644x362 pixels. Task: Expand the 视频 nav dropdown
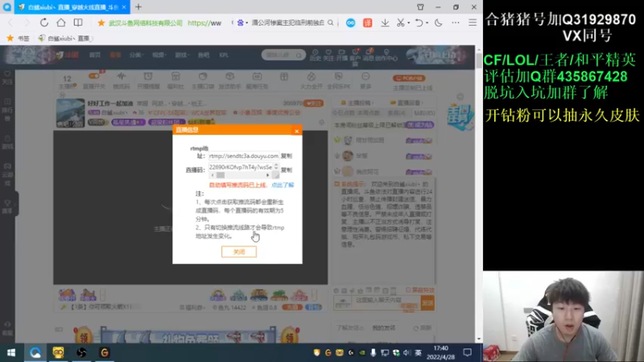coord(159,55)
